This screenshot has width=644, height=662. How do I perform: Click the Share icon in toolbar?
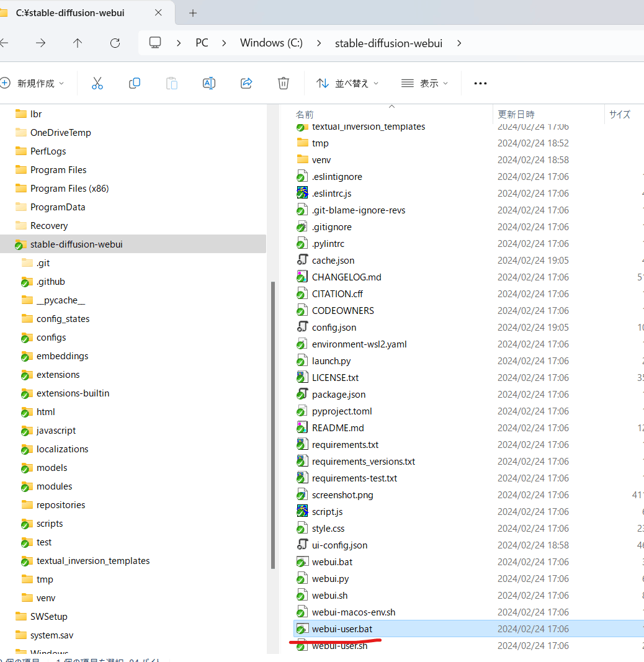coord(246,83)
